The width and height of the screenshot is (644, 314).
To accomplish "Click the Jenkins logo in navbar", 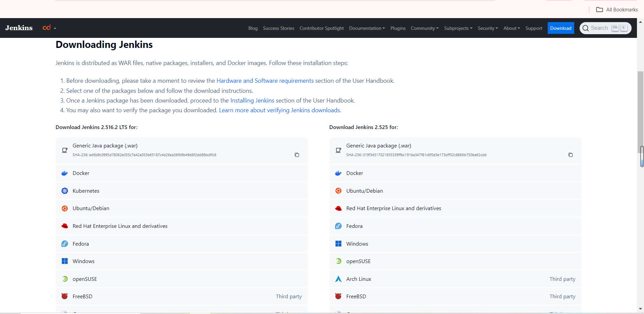I will [x=19, y=28].
